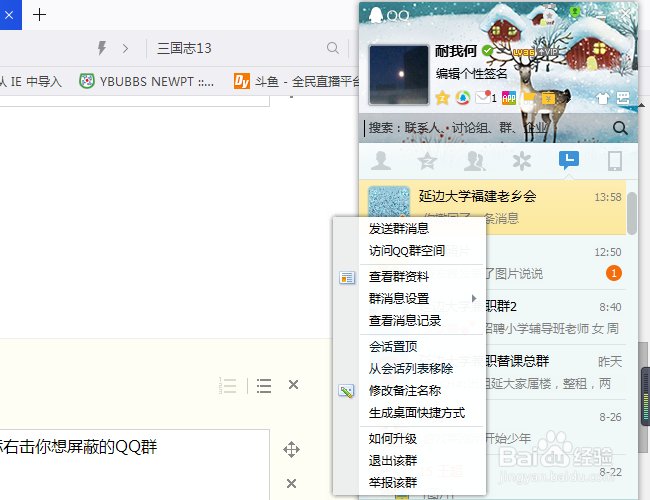Open the QQ wallet yen icon
The image size is (650, 500).
click(548, 98)
